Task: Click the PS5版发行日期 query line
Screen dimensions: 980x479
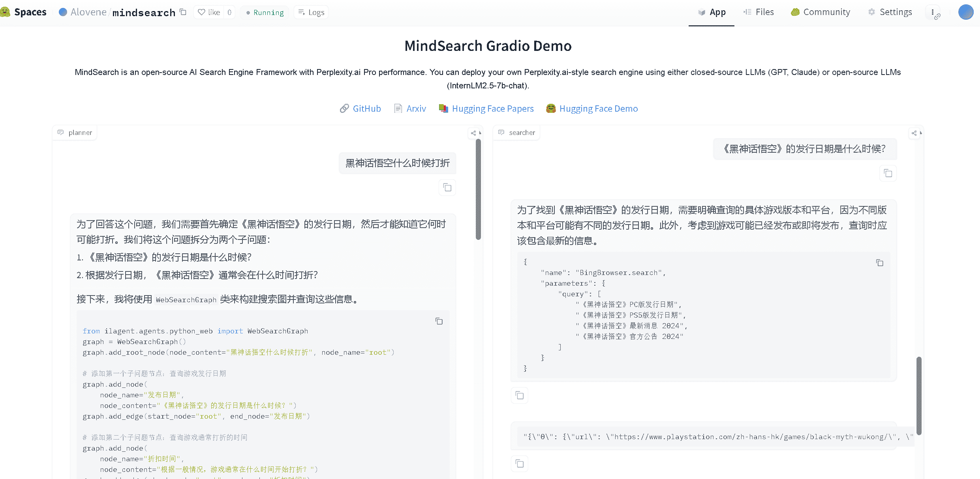Action: click(x=631, y=315)
